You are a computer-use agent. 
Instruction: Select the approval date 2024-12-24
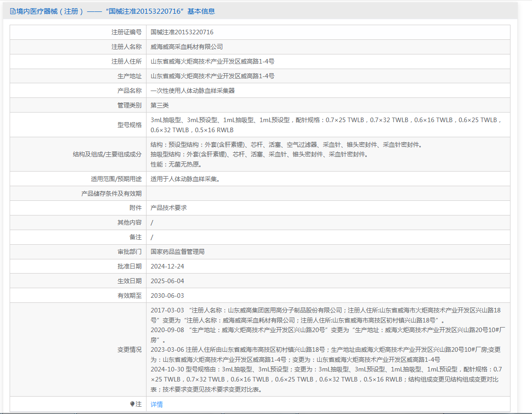(x=167, y=267)
